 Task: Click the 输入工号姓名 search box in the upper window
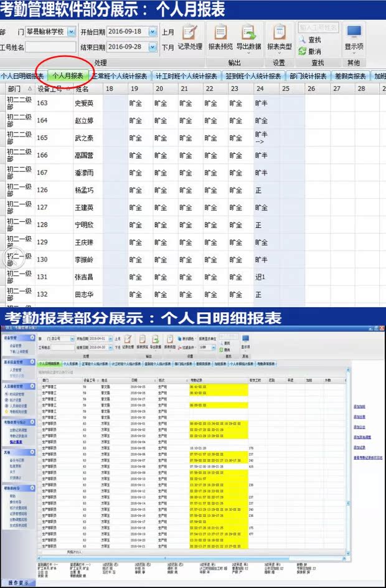point(319,27)
